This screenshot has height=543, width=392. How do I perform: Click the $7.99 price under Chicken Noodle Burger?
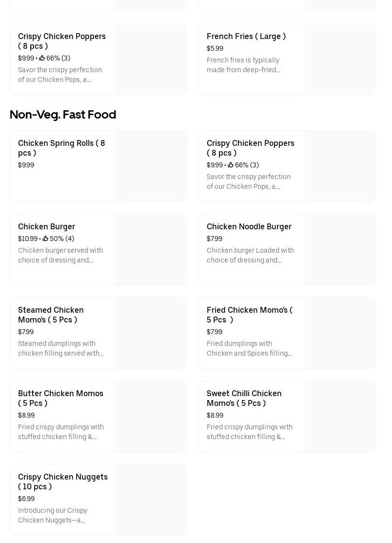(215, 239)
